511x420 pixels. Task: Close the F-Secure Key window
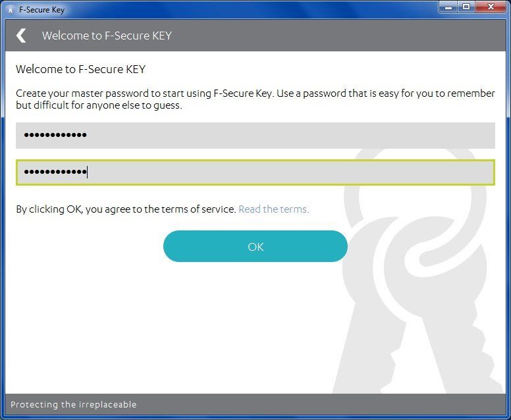(x=491, y=7)
